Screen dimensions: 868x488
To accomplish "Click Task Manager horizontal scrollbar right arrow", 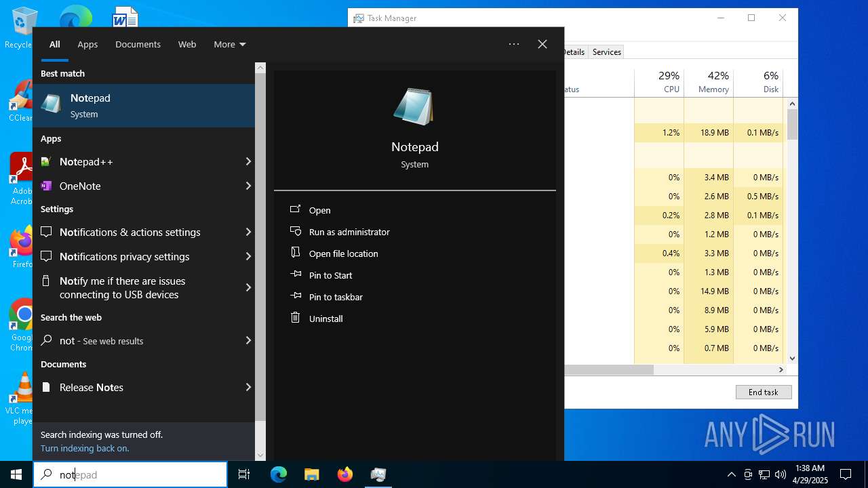I will [781, 369].
